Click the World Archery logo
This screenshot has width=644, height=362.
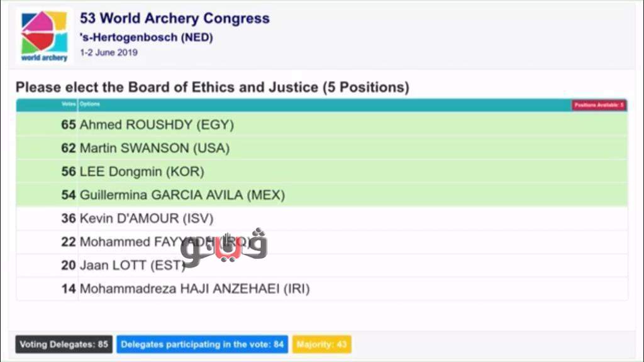44,35
